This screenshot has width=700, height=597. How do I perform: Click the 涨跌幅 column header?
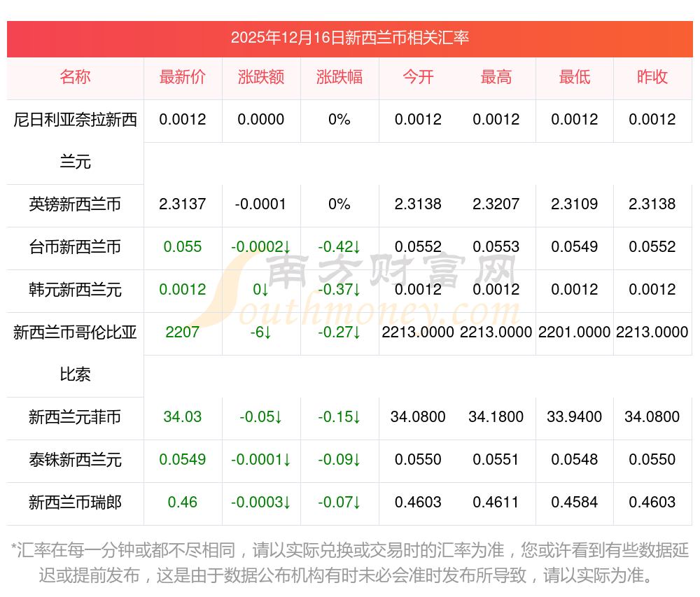(339, 77)
